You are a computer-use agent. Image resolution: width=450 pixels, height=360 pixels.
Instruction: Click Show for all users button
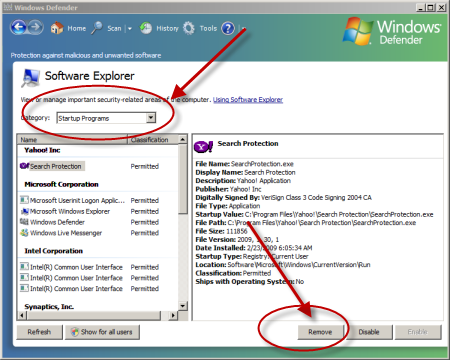(102, 332)
